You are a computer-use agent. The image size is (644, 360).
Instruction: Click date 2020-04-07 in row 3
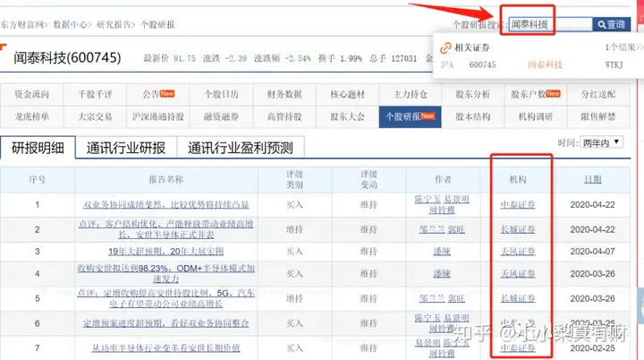tap(592, 252)
